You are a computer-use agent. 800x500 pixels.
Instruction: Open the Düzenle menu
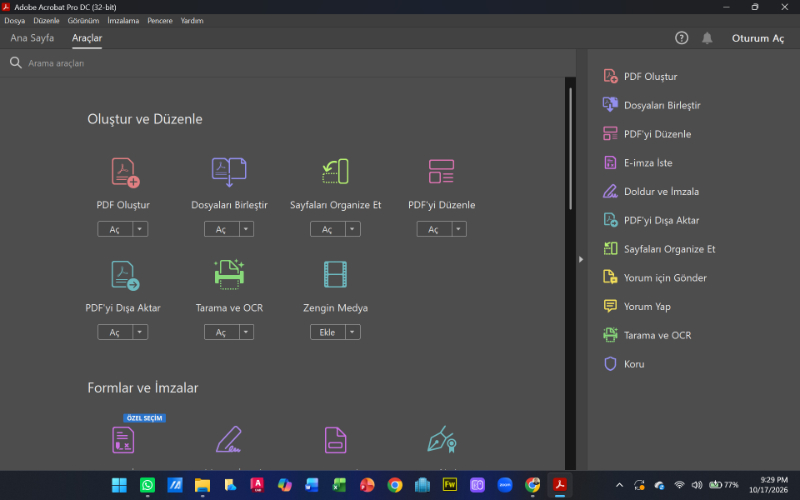[x=46, y=21]
